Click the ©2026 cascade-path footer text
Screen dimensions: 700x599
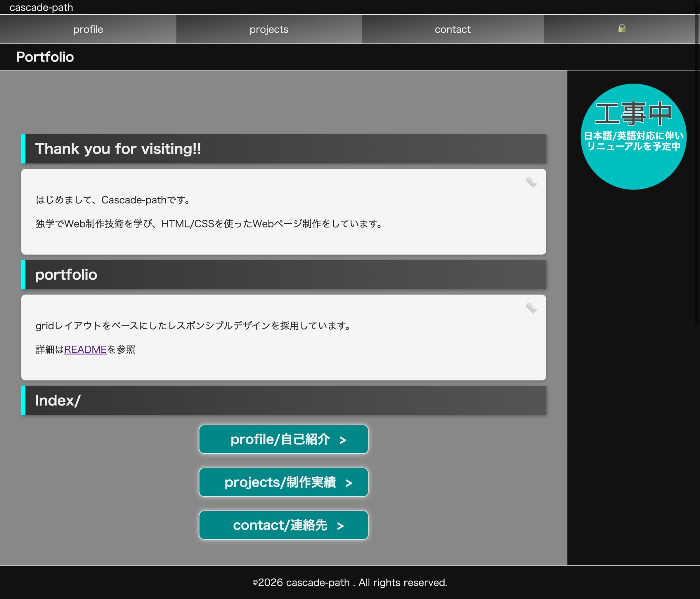pyautogui.click(x=350, y=583)
